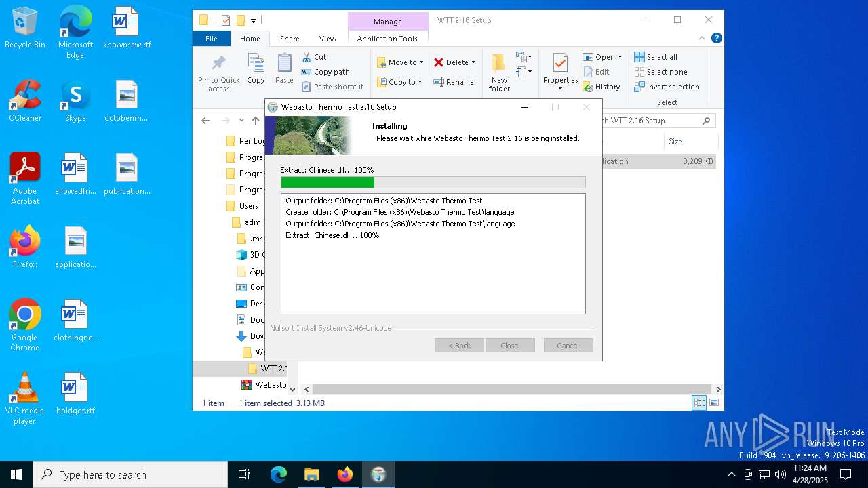Click the Copy ribbon icon
This screenshot has width=868, height=488.
[x=256, y=69]
